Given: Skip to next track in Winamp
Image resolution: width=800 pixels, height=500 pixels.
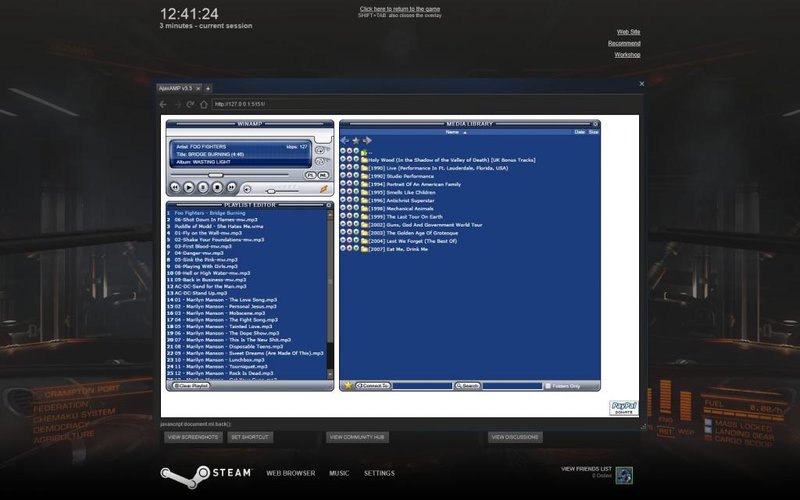Looking at the screenshot, I should (x=232, y=188).
